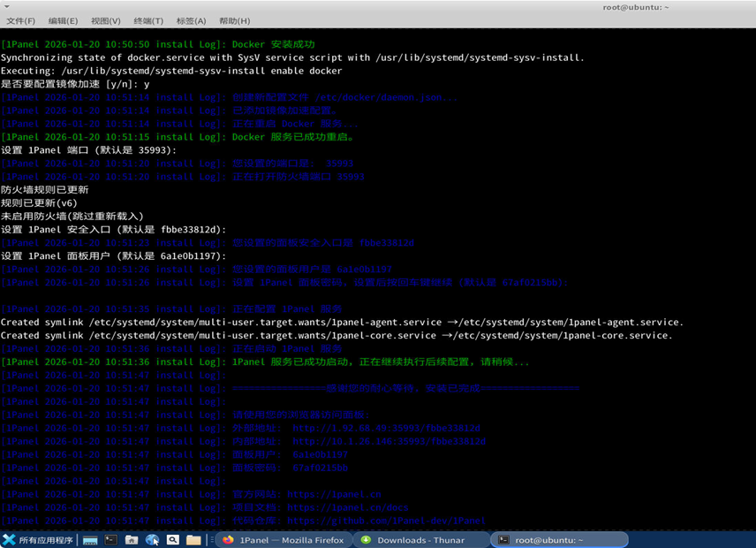Open the 终端(T) menu
The image size is (756, 548).
click(x=148, y=20)
